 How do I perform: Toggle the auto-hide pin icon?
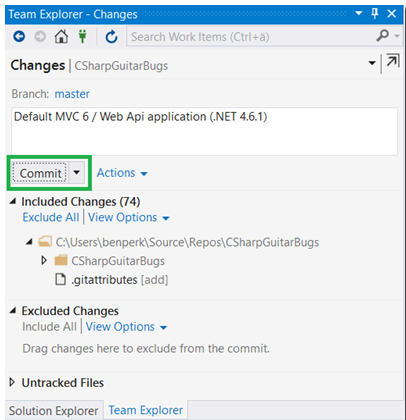click(x=375, y=14)
